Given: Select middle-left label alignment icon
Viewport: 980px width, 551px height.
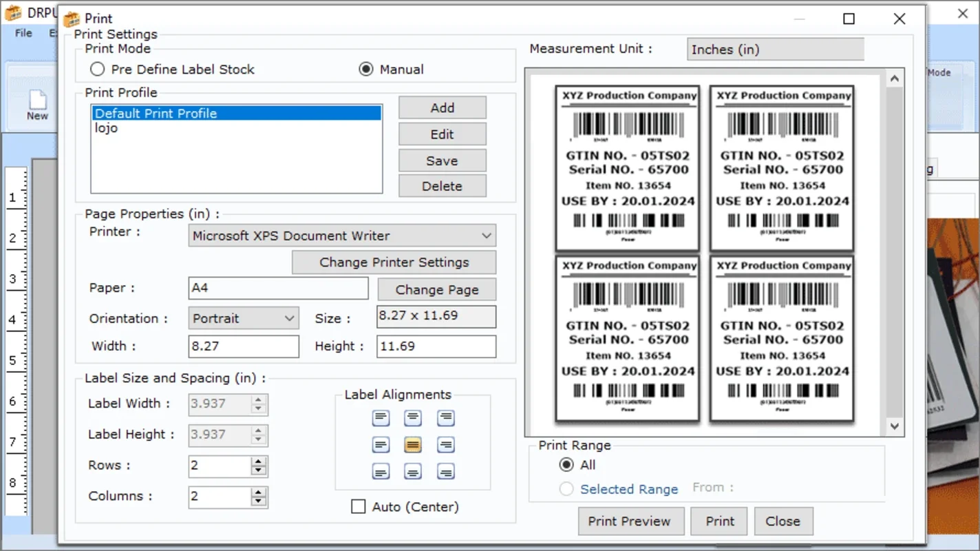Looking at the screenshot, I should pyautogui.click(x=381, y=445).
